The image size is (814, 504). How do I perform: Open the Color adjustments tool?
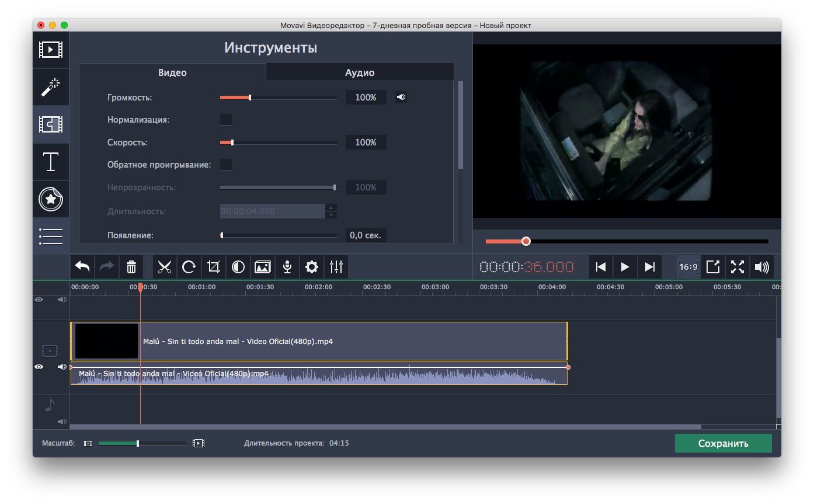coord(238,267)
